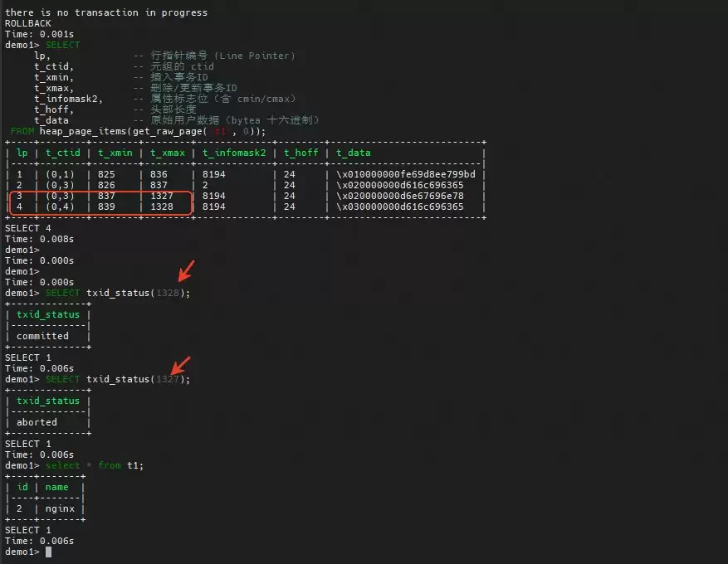Screen dimensions: 728x564
Task: Click the t_xmax column header
Action: 167,153
